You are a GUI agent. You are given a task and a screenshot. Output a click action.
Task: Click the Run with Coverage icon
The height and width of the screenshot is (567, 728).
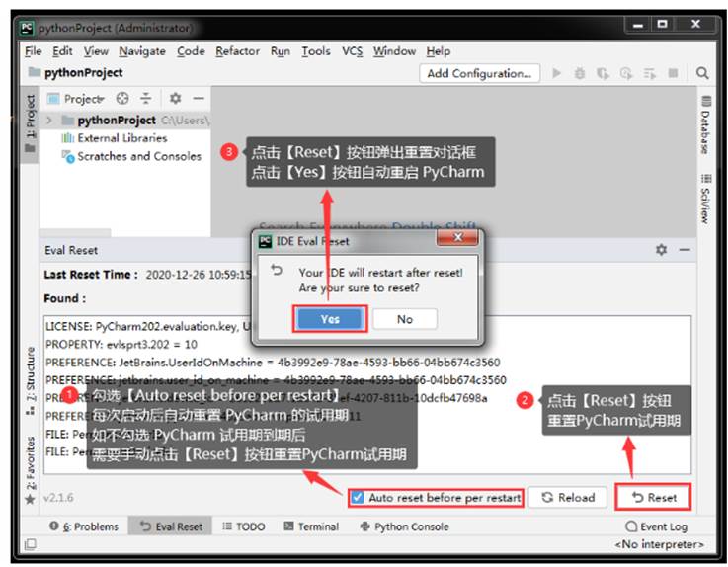click(603, 73)
